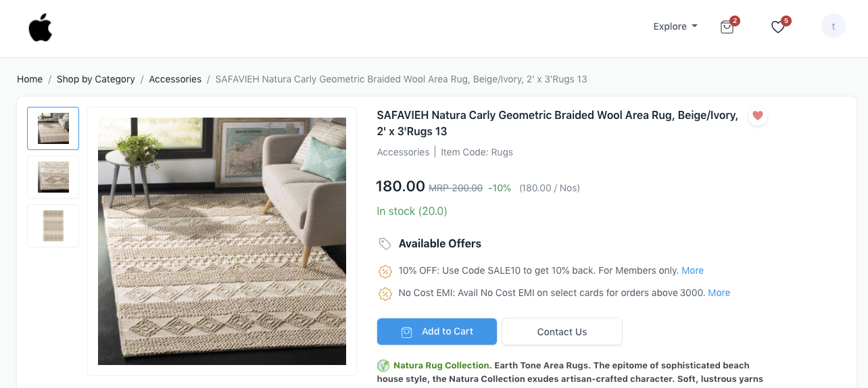This screenshot has width=868, height=388.
Task: Select the second rug thumbnail
Action: 53,177
